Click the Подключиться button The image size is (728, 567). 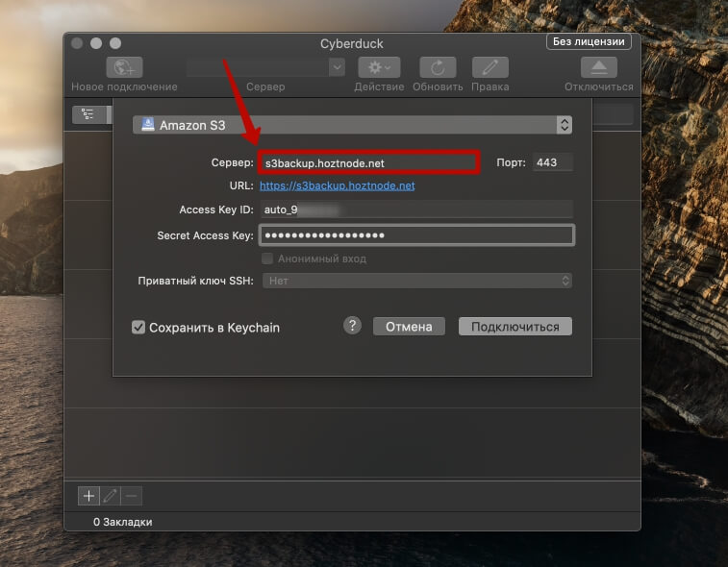[x=515, y=327]
